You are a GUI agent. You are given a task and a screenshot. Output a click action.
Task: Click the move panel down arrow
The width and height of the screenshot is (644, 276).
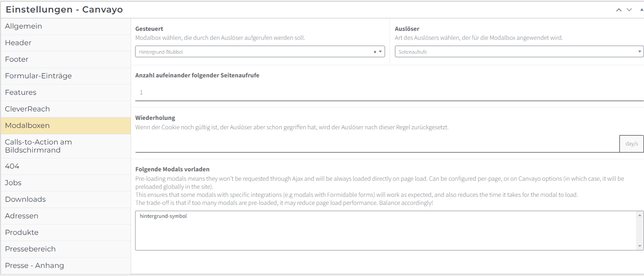click(629, 10)
